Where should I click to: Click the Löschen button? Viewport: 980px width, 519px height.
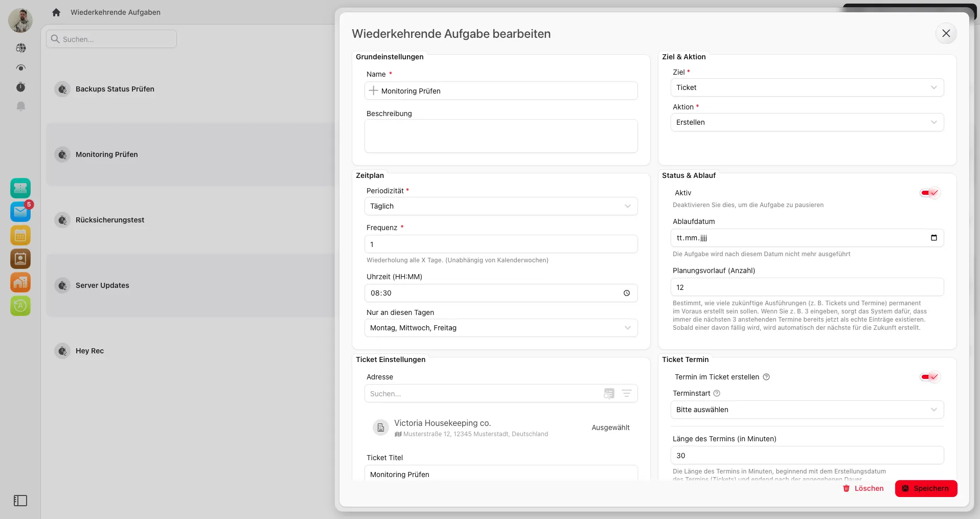tap(863, 488)
